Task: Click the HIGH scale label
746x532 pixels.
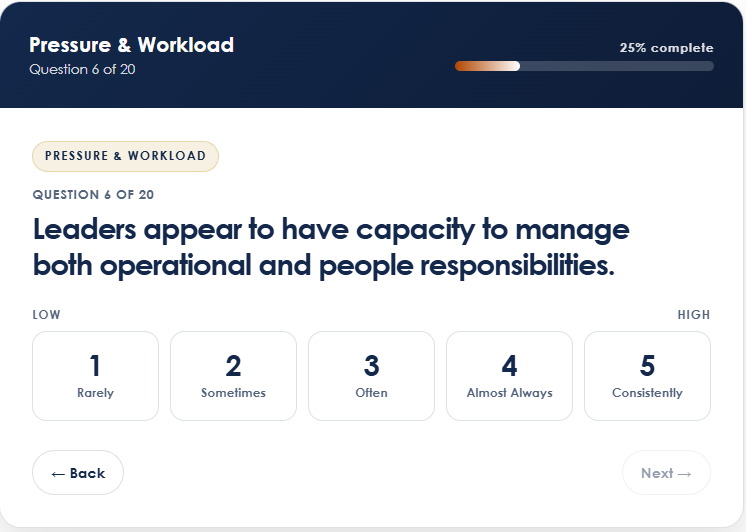Action: (x=694, y=315)
